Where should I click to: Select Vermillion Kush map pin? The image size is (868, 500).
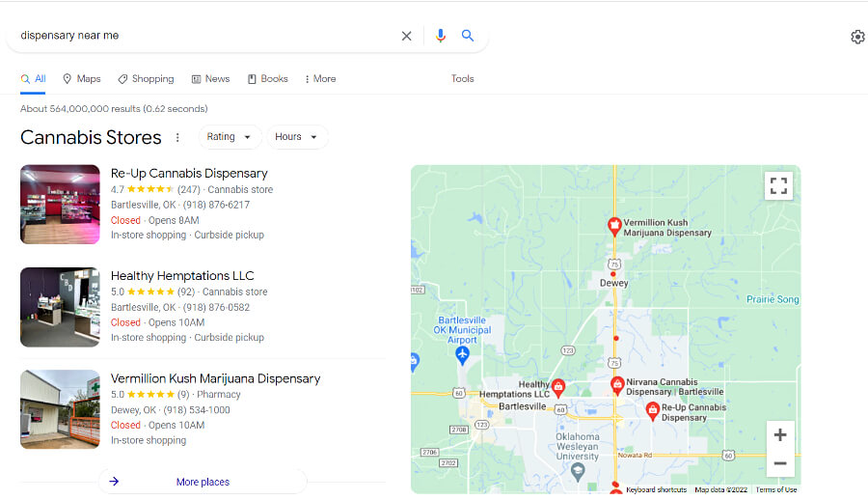click(x=614, y=226)
